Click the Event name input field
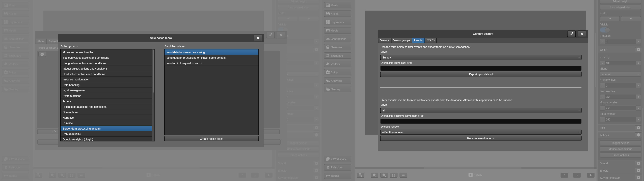The height and width of the screenshot is (181, 644). [x=480, y=68]
